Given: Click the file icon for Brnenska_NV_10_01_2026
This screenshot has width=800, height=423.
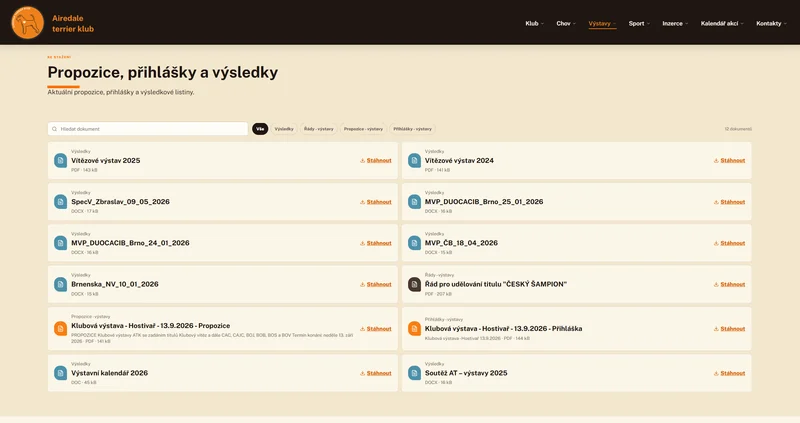Looking at the screenshot, I should [x=61, y=284].
